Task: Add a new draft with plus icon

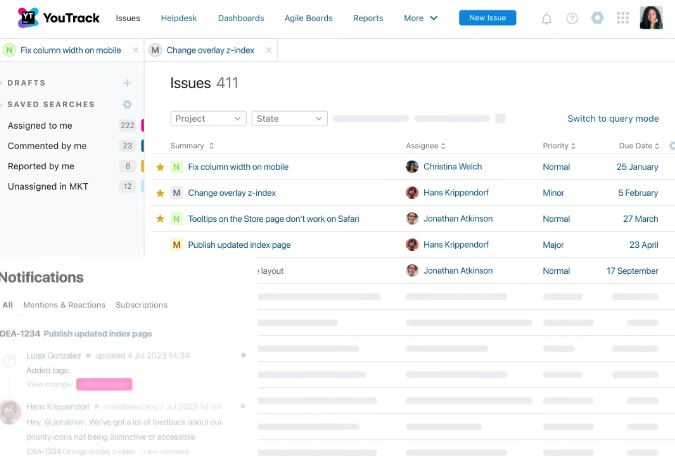Action: (127, 83)
